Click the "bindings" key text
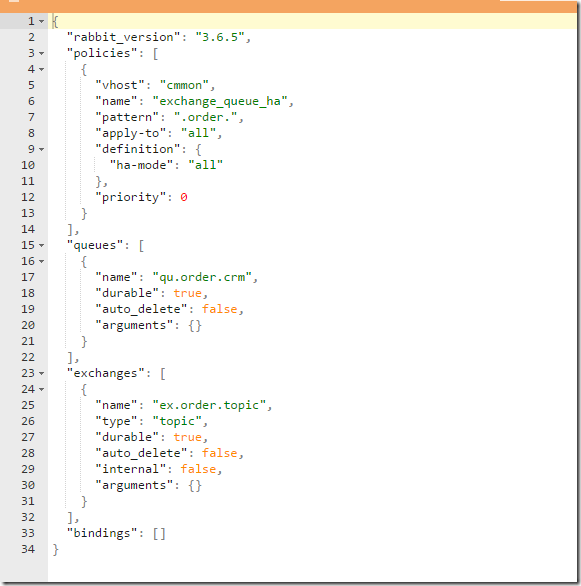The height and width of the screenshot is (586, 581). pyautogui.click(x=102, y=533)
